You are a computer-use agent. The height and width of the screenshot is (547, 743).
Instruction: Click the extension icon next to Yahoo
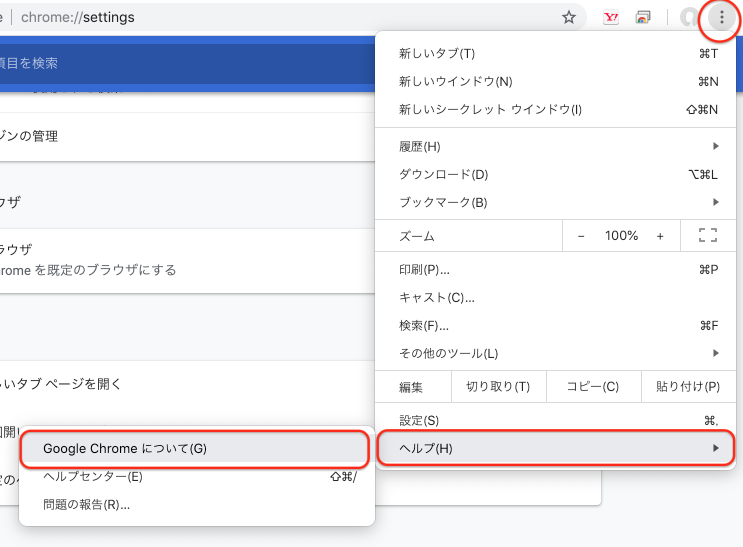[x=643, y=18]
